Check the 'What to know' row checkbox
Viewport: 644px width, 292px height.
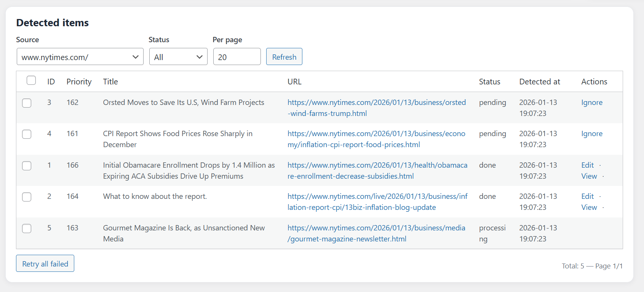pos(27,197)
